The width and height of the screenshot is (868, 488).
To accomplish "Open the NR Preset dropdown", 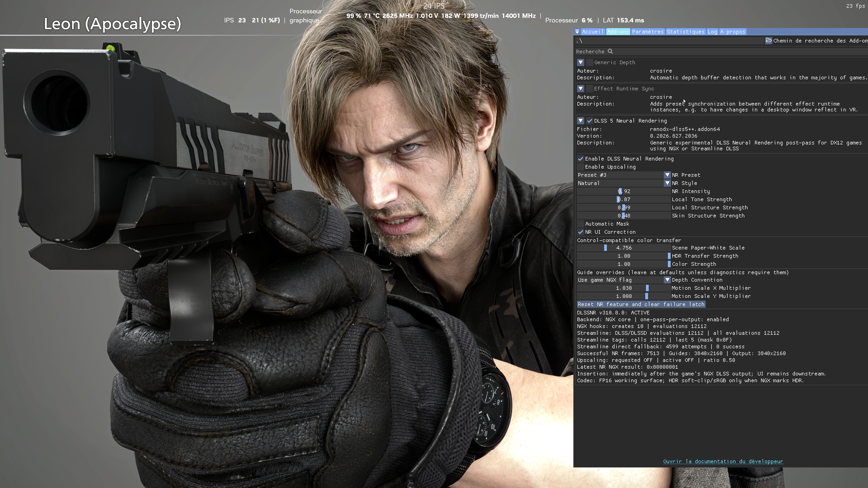I will tap(624, 175).
